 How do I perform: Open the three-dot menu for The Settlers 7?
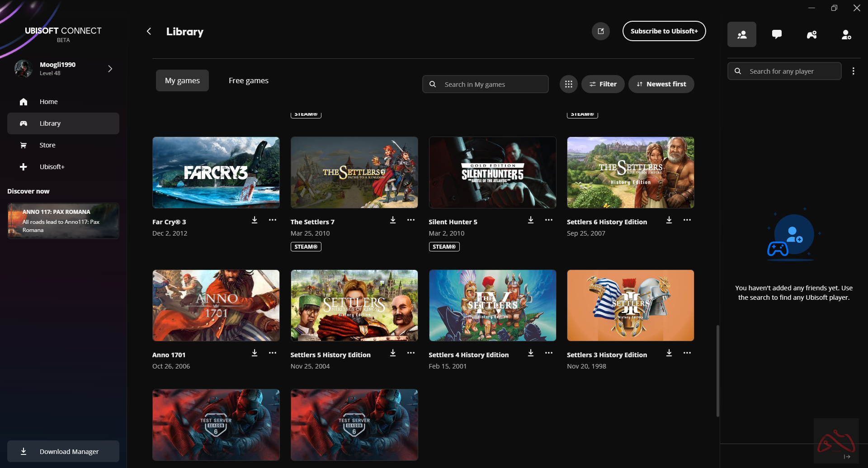[410, 220]
